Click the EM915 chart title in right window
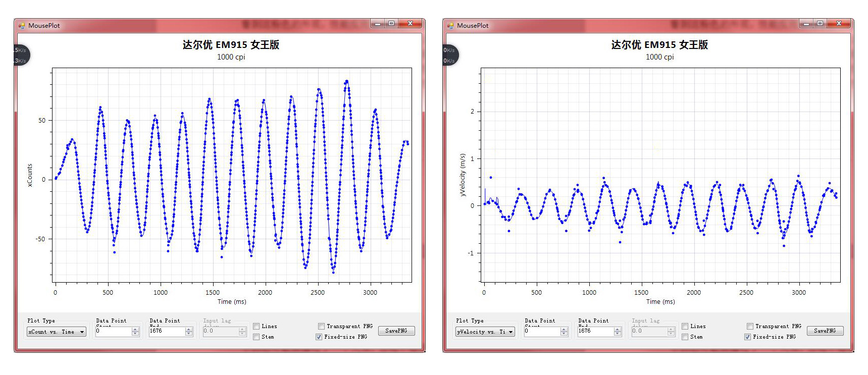Screen dimensions: 868x375 point(659,45)
